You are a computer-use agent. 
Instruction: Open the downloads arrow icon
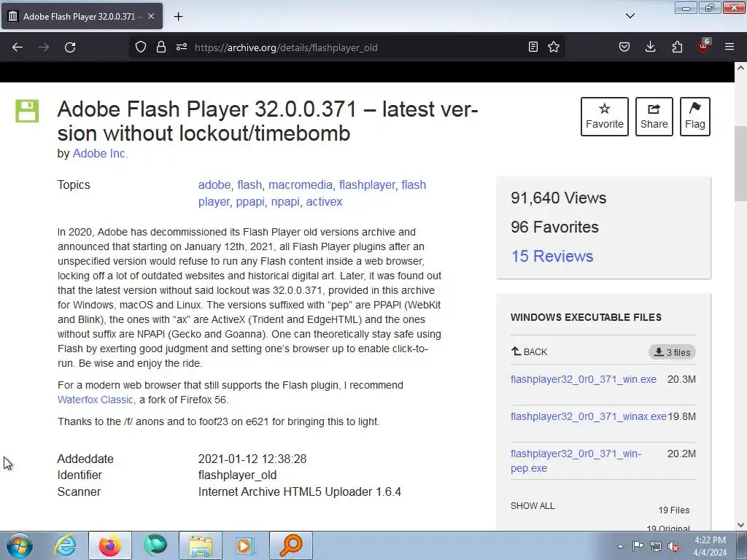[650, 47]
